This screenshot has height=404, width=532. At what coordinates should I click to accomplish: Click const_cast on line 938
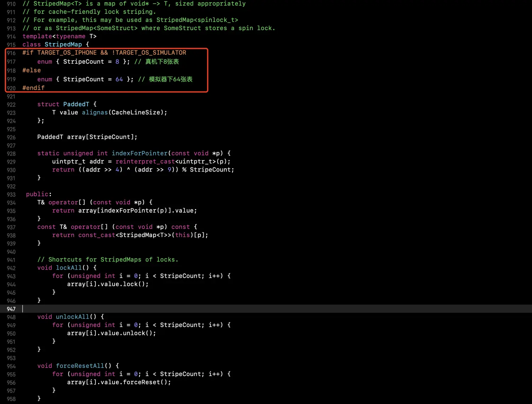(x=96, y=235)
